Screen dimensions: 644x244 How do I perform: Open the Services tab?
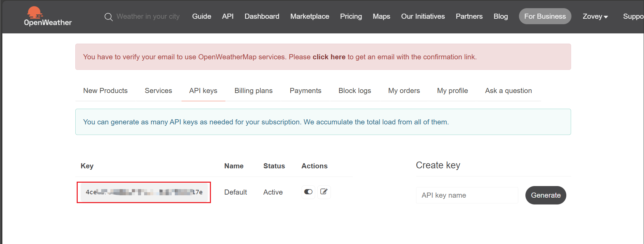point(158,91)
